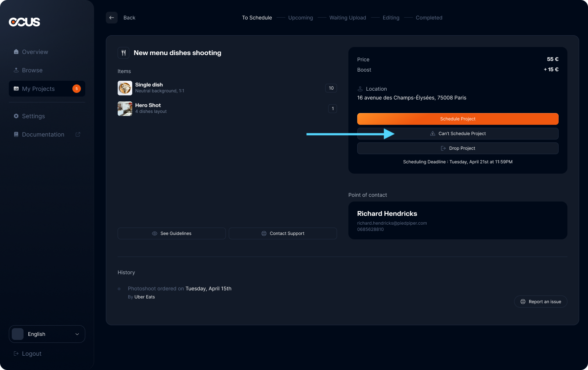This screenshot has width=588, height=370.
Task: Click the fork and knife project icon
Action: click(x=123, y=53)
